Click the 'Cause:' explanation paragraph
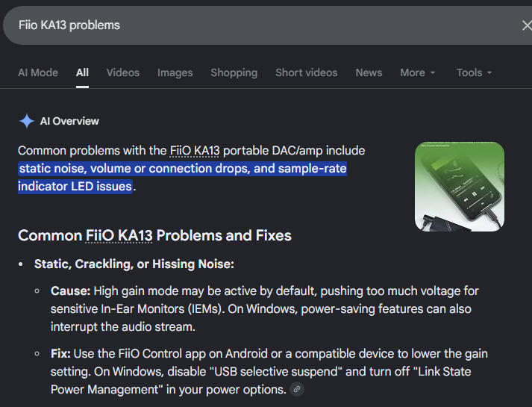 (x=265, y=309)
